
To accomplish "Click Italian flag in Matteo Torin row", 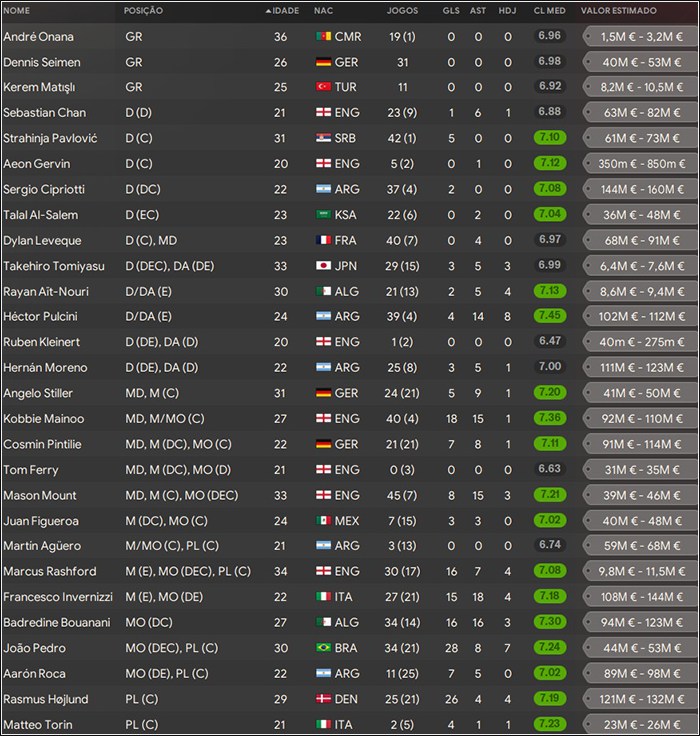I will (x=323, y=724).
